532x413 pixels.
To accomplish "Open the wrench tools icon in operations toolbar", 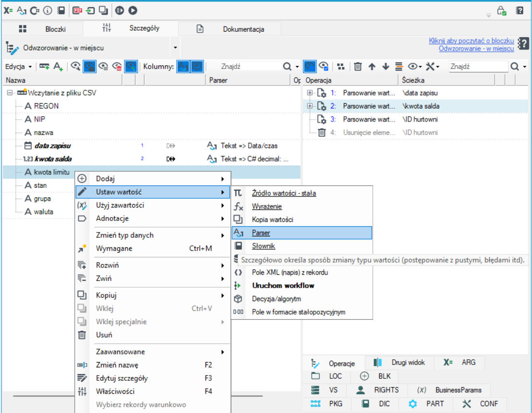I will tap(432, 67).
